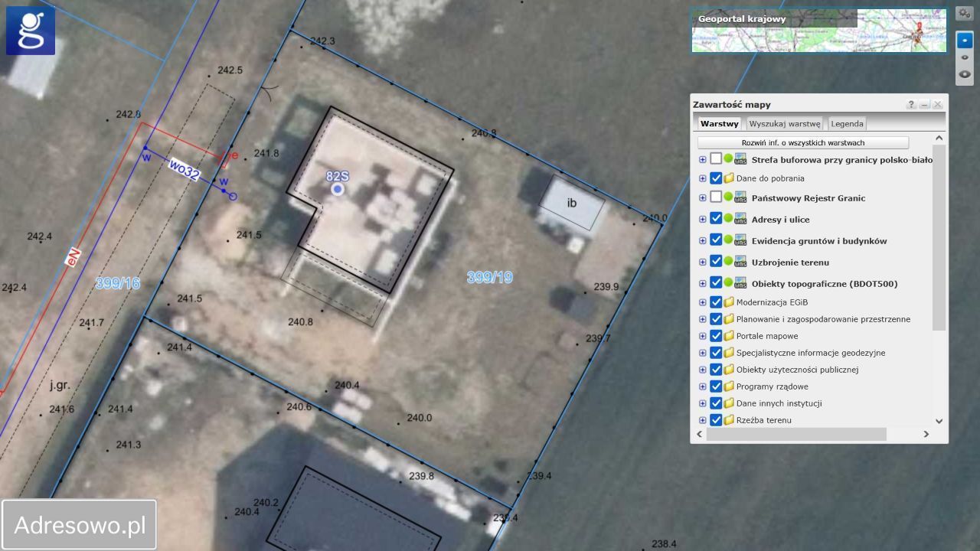The width and height of the screenshot is (980, 551).
Task: Click green status dot for Adresy i ulice
Action: point(728,218)
